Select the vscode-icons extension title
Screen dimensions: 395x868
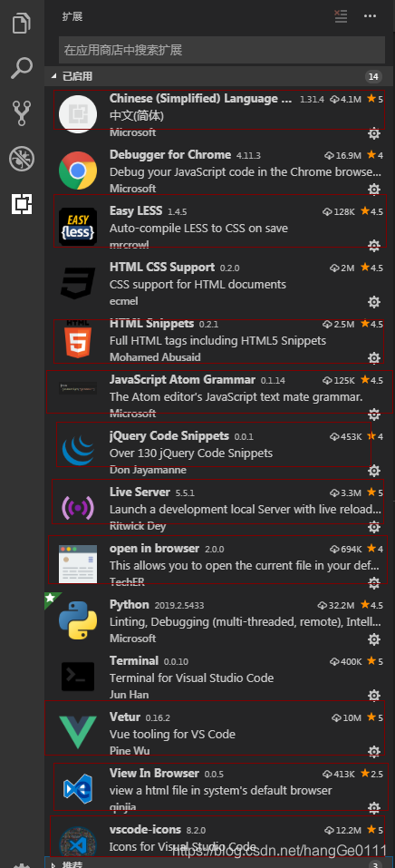point(146,830)
